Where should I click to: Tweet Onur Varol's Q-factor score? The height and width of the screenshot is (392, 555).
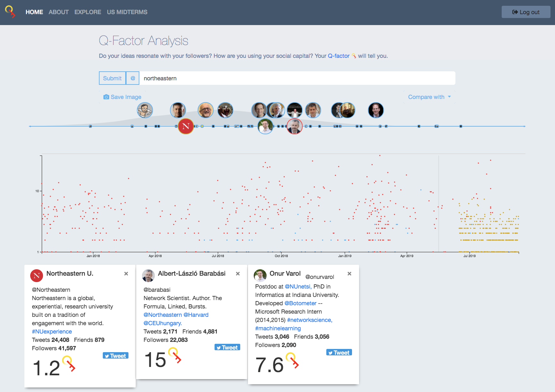tap(339, 352)
